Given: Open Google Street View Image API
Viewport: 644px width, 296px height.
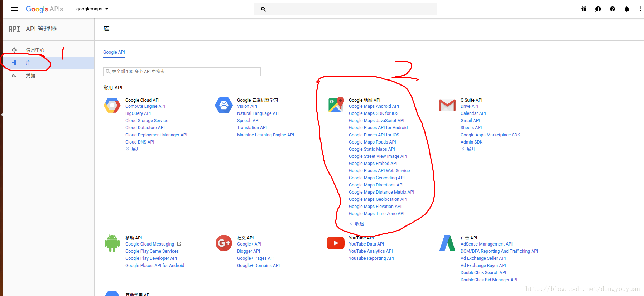Looking at the screenshot, I should point(378,156).
